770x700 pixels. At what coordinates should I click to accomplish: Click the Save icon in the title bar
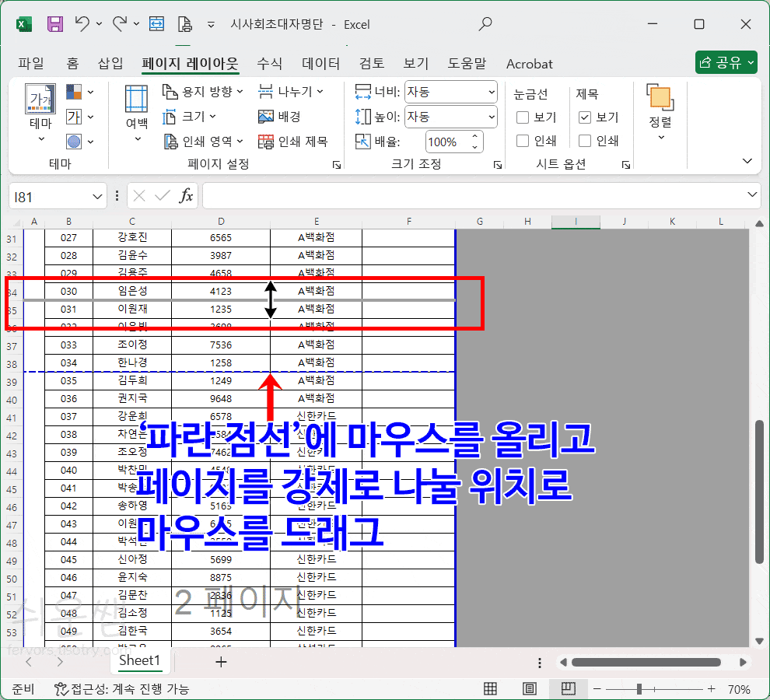click(54, 24)
